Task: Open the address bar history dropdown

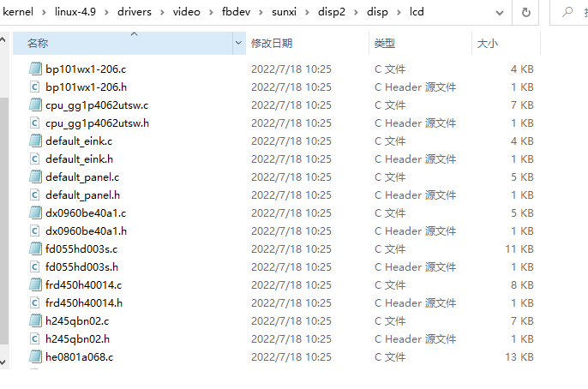Action: [499, 13]
